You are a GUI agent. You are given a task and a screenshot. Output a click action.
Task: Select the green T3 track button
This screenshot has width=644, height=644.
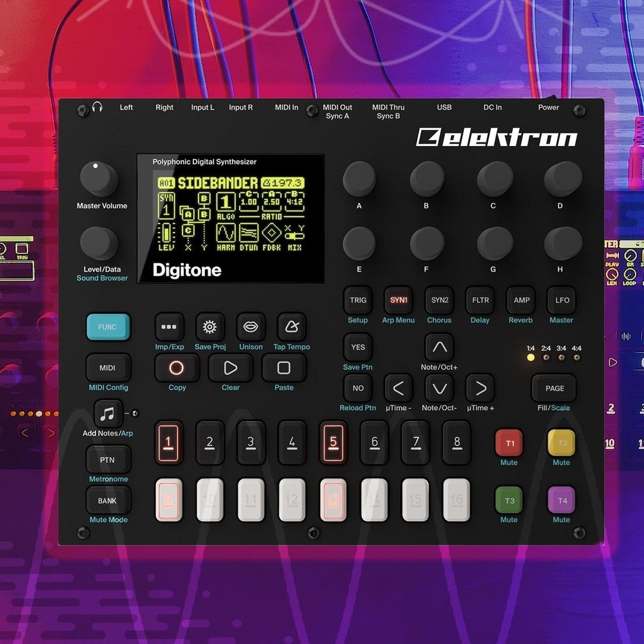point(509,500)
